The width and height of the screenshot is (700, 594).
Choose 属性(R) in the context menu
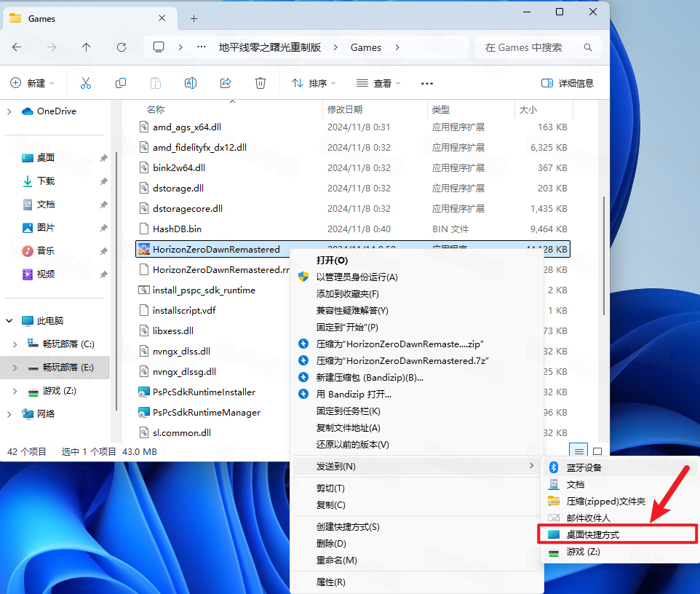click(417, 582)
